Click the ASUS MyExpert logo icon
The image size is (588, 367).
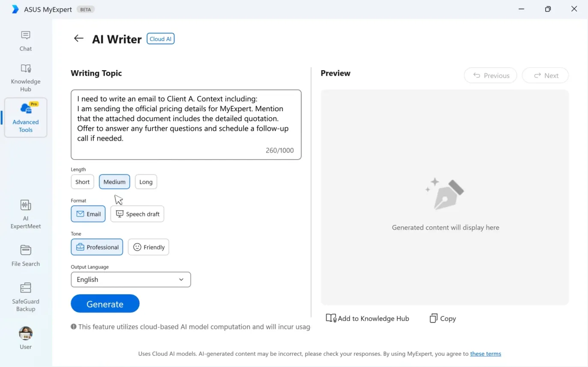pyautogui.click(x=15, y=9)
